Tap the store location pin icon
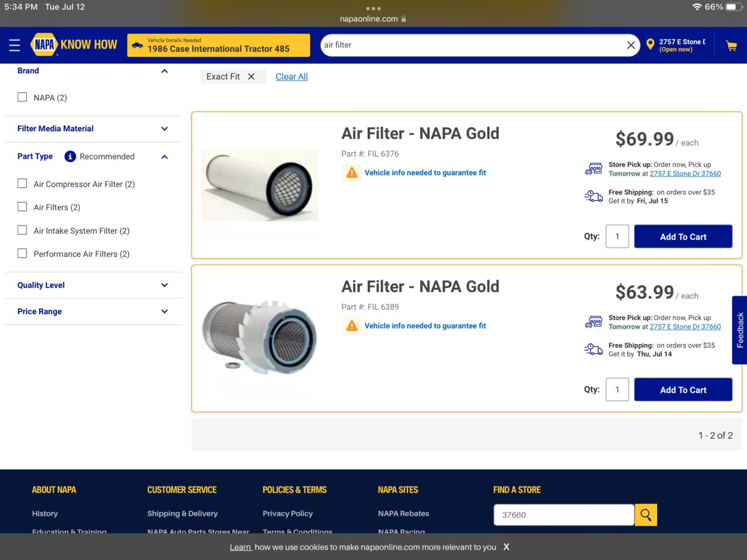The image size is (747, 560). click(650, 44)
